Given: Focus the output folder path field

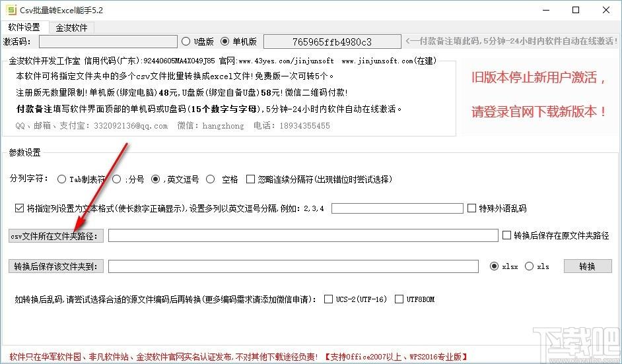Looking at the screenshot, I should click(x=293, y=266).
